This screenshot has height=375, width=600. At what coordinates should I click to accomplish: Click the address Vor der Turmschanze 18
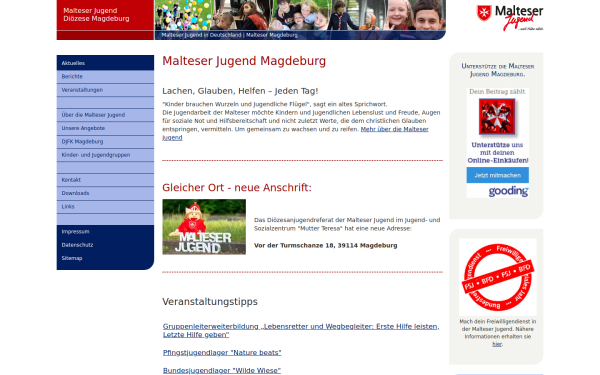coord(326,245)
